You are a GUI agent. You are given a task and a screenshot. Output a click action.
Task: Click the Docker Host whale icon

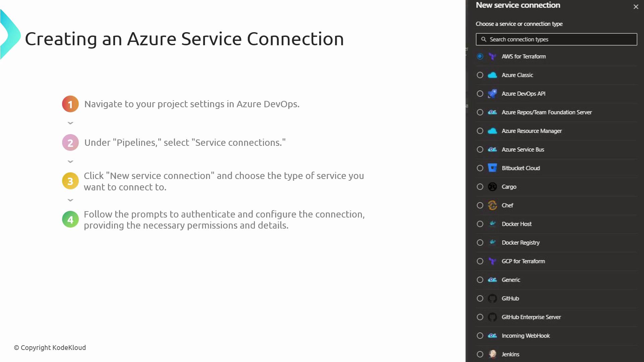492,224
